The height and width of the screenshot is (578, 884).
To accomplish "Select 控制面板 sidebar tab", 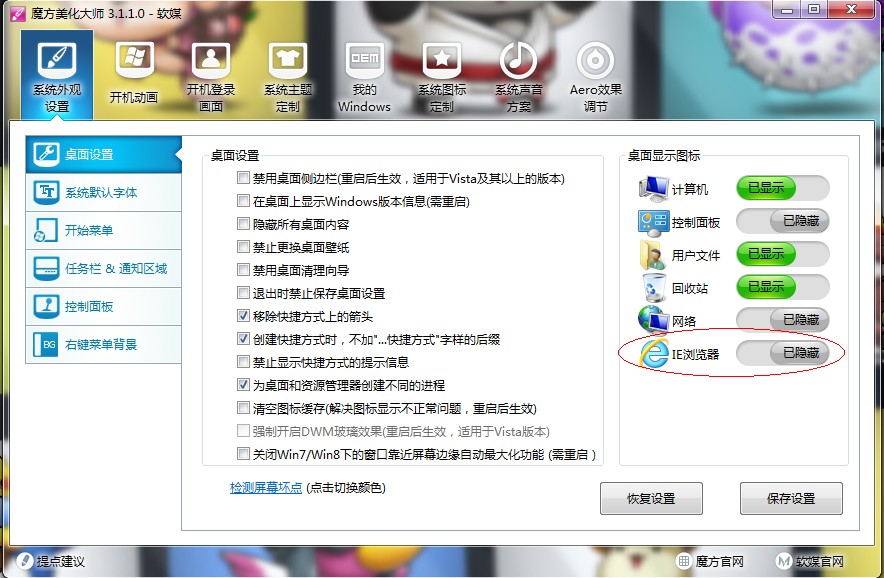I will tap(104, 306).
